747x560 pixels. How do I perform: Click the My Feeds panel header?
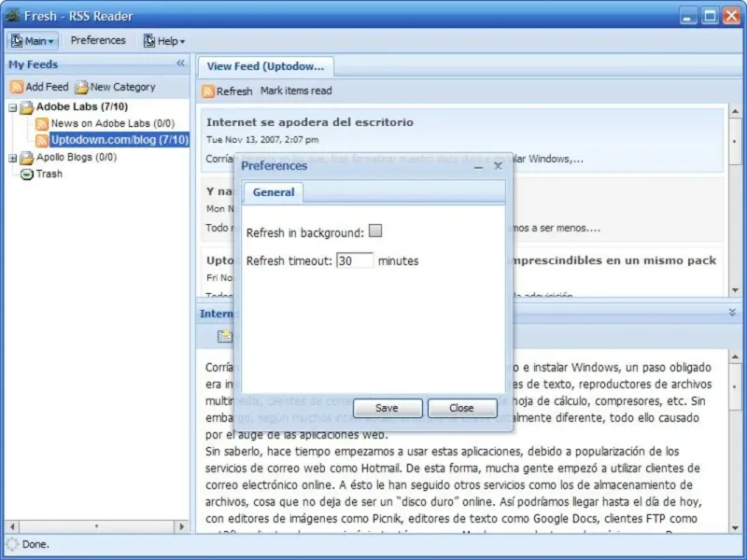click(x=97, y=63)
